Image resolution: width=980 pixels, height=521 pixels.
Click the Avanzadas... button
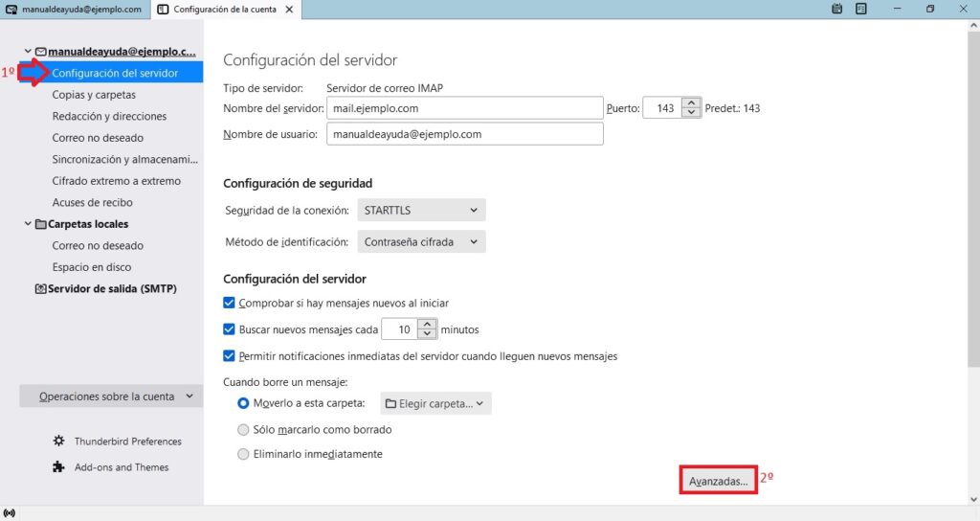tap(718, 481)
